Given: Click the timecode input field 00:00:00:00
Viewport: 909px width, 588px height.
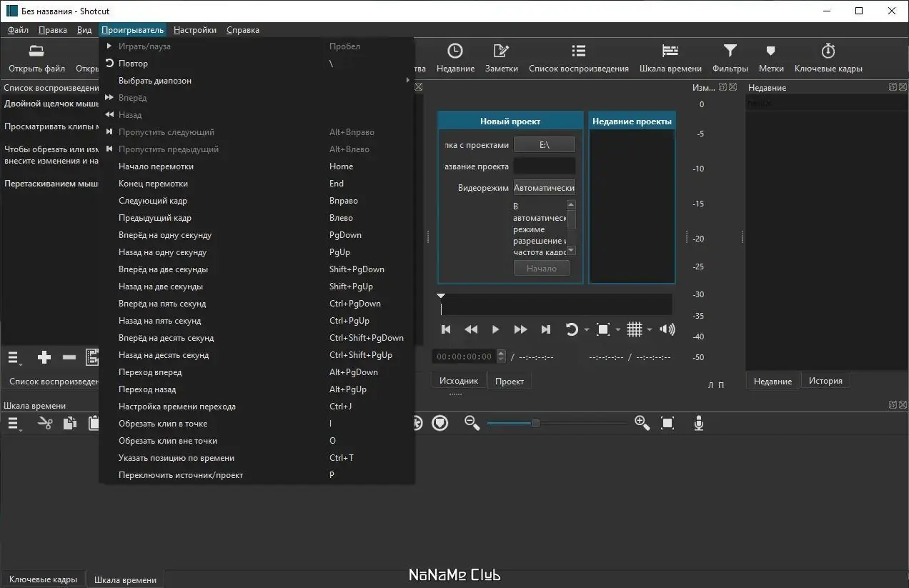Looking at the screenshot, I should click(465, 357).
